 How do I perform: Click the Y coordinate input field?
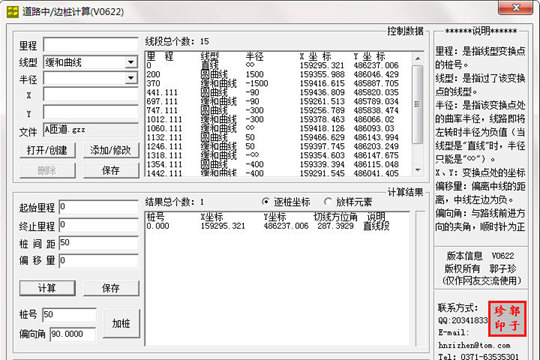[91, 112]
